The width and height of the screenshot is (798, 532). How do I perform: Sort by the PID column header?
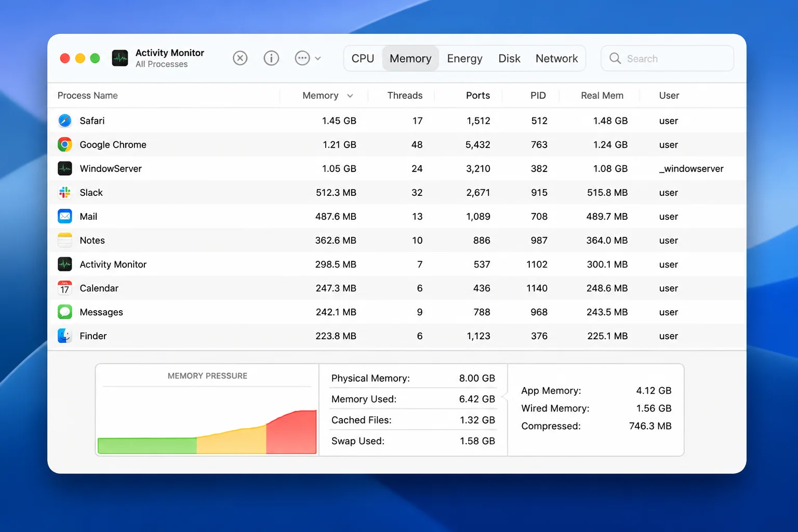pyautogui.click(x=538, y=96)
